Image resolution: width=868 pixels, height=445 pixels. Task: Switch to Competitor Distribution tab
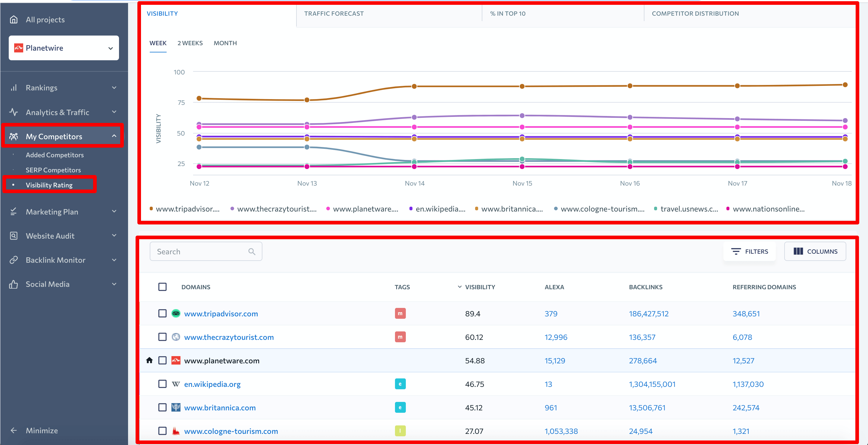pyautogui.click(x=695, y=14)
